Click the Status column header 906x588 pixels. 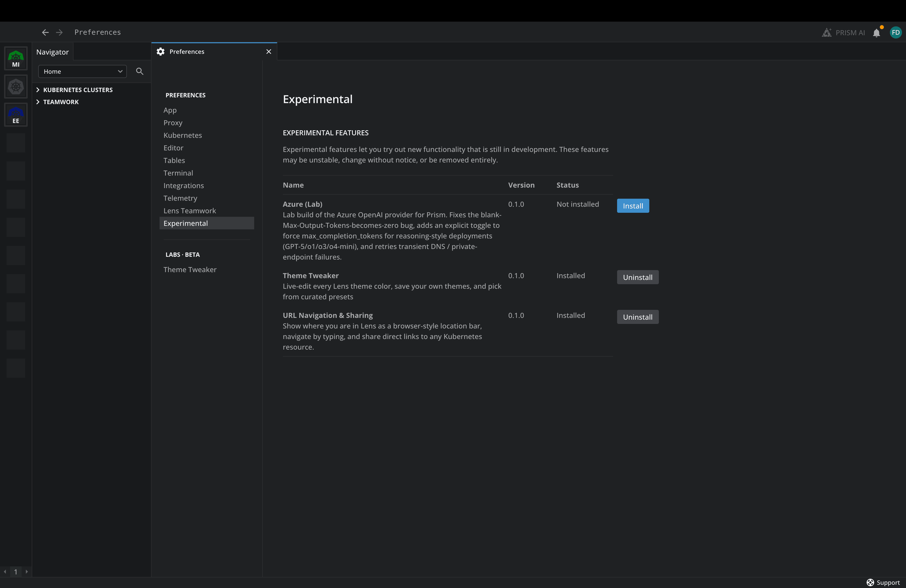pyautogui.click(x=568, y=185)
